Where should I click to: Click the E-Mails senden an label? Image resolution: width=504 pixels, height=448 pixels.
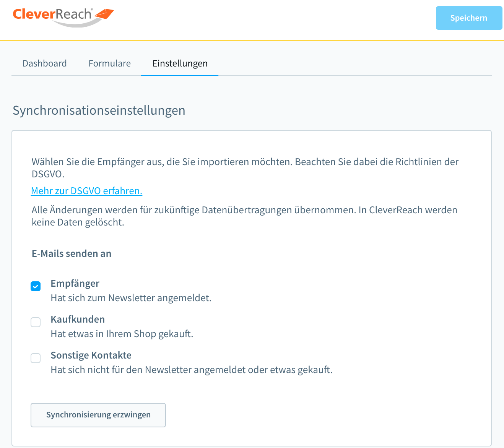click(x=72, y=253)
